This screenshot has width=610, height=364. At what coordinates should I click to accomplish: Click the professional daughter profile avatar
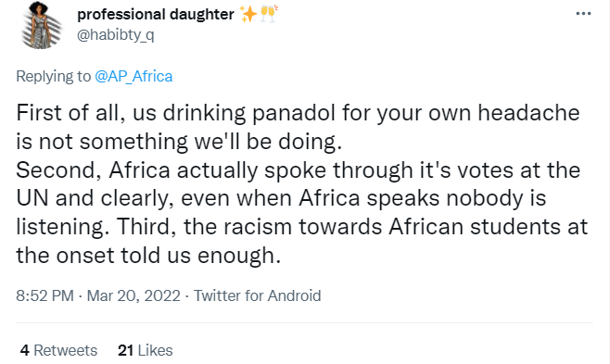tap(41, 26)
